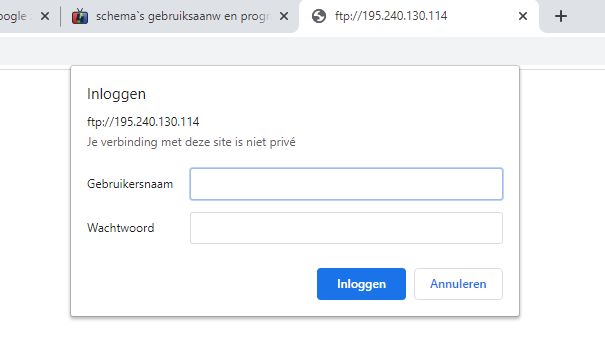Switch to schema's gebruiksaanw en progr tab
Screen dimensions: 605x360
point(180,16)
